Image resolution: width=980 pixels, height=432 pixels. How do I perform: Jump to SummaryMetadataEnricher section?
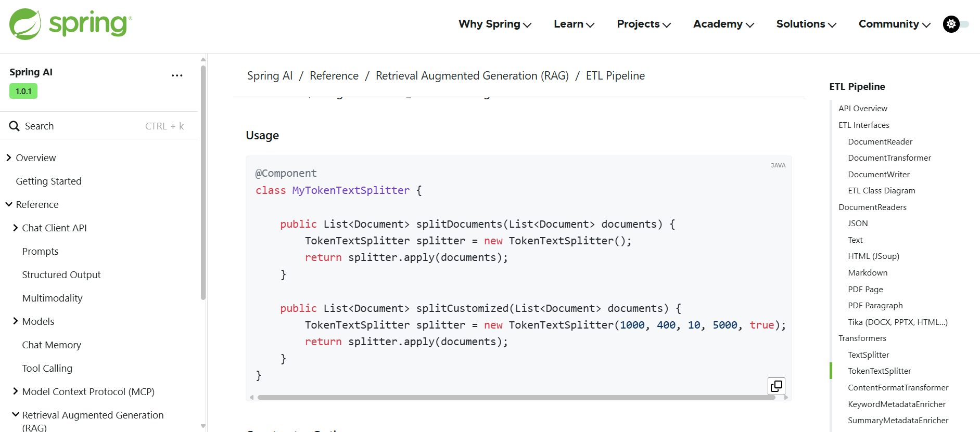point(898,420)
